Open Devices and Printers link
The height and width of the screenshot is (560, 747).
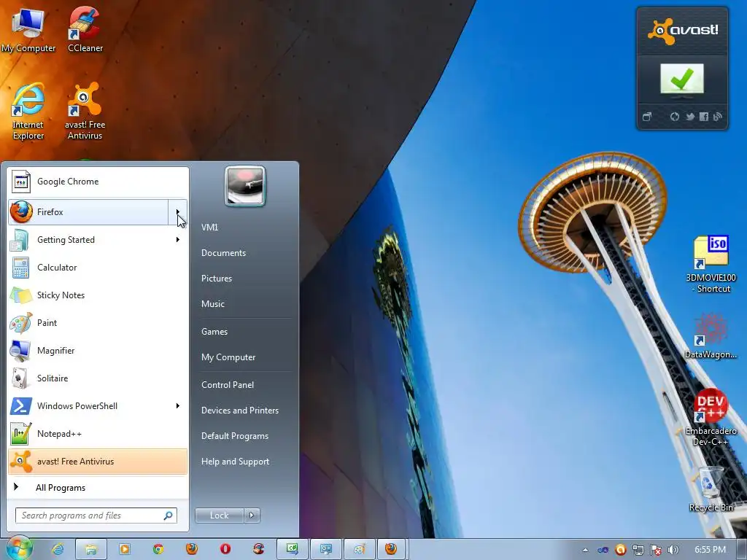pyautogui.click(x=240, y=411)
